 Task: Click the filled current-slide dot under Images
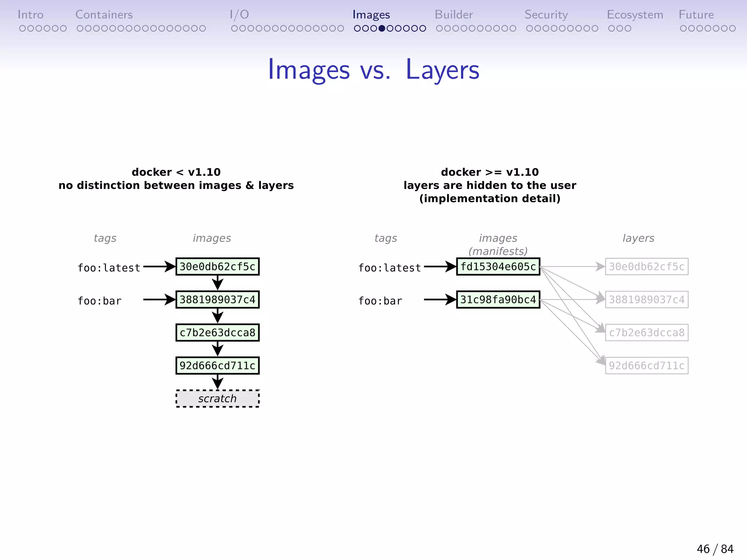click(382, 28)
